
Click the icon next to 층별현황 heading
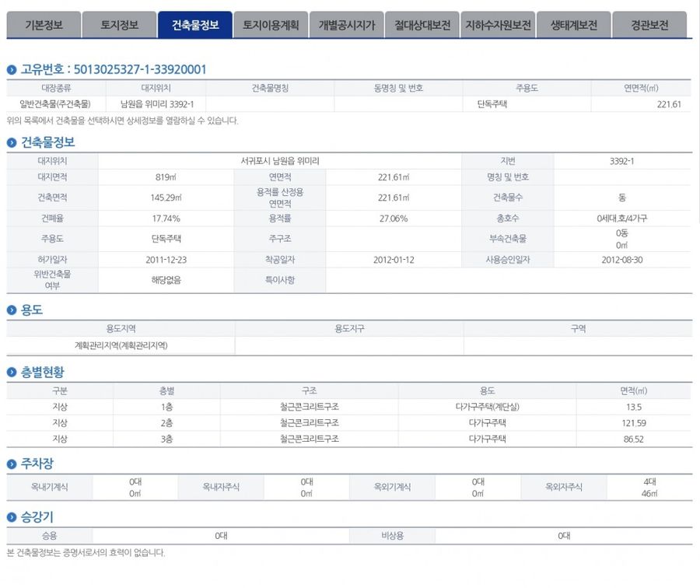tap(12, 373)
